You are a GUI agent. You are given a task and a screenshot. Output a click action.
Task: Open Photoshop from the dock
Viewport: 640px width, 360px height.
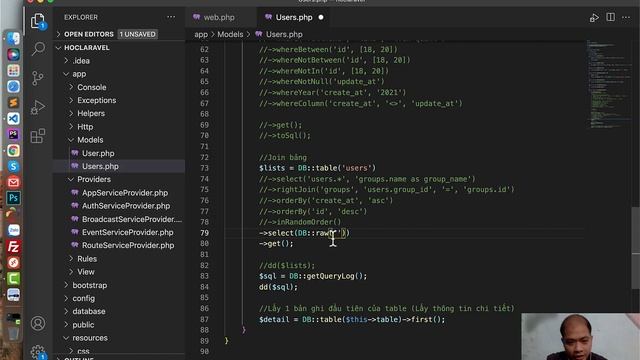pos(13,198)
